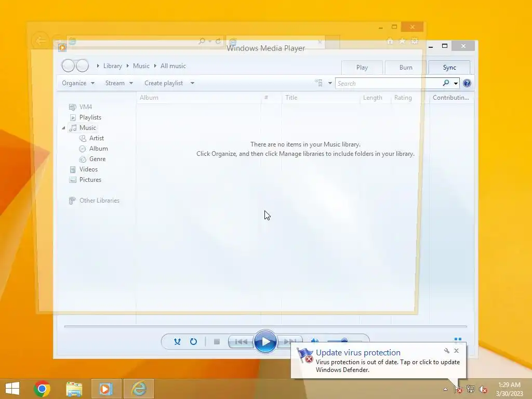Click the Previous track button

click(241, 342)
